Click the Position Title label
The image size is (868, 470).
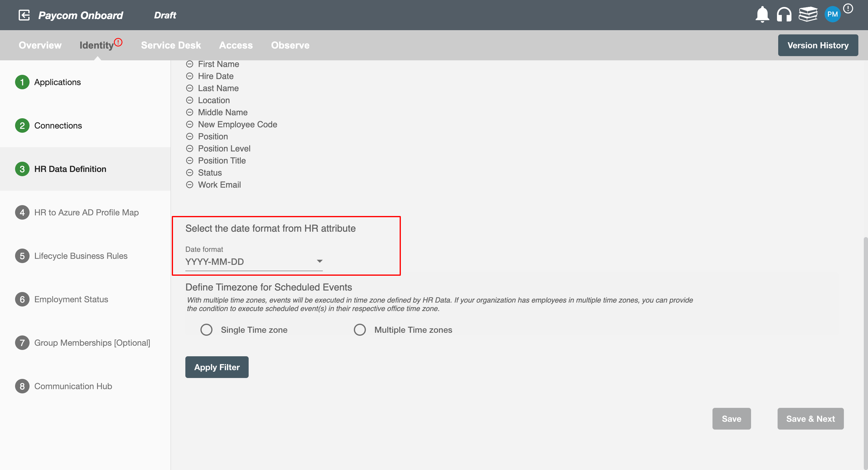point(222,161)
